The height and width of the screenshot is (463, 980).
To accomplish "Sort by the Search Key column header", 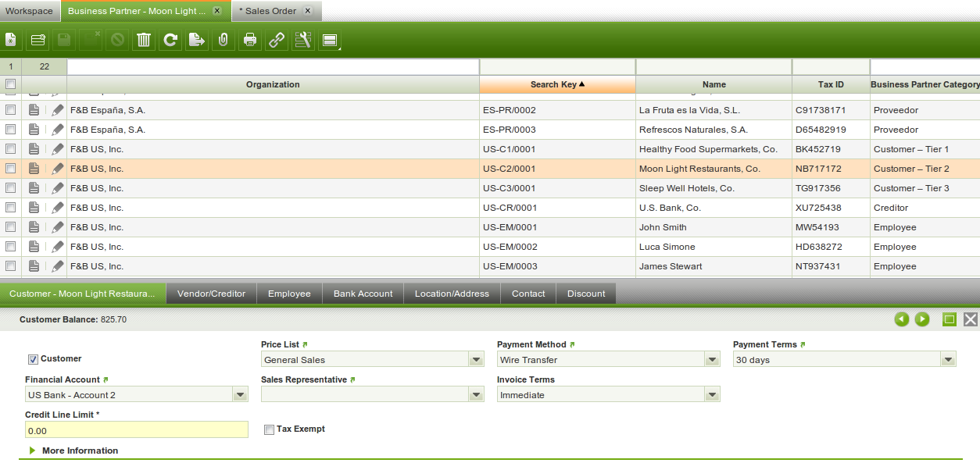I will click(557, 84).
